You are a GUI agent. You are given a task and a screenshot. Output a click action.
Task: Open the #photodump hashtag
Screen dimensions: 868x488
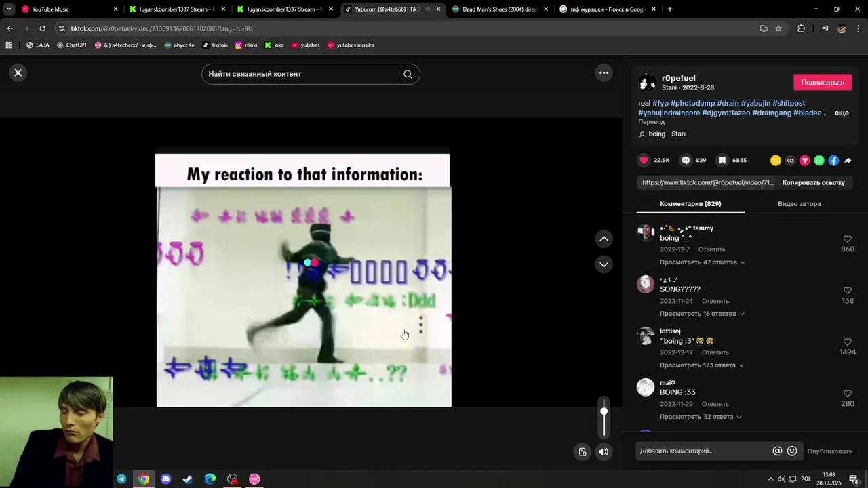(x=692, y=103)
